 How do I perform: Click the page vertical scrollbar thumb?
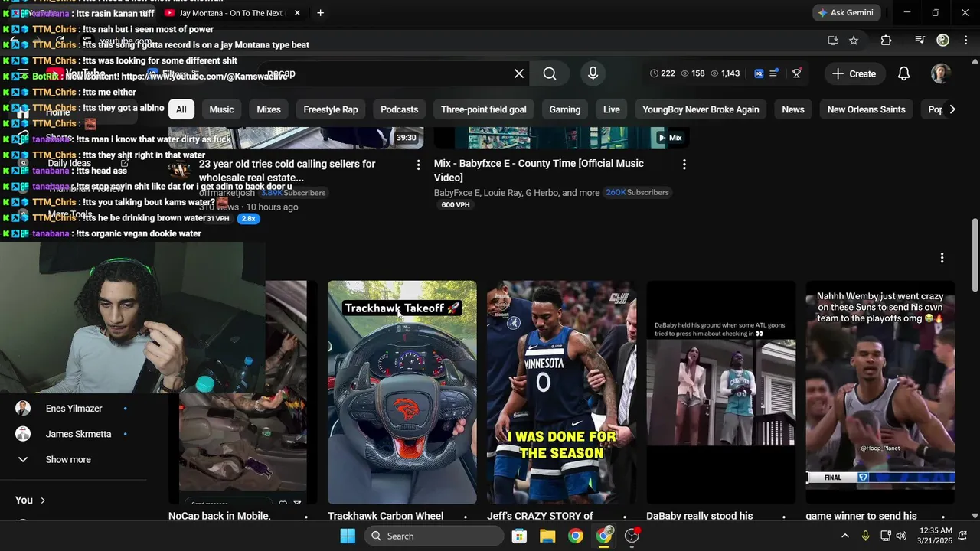975,255
